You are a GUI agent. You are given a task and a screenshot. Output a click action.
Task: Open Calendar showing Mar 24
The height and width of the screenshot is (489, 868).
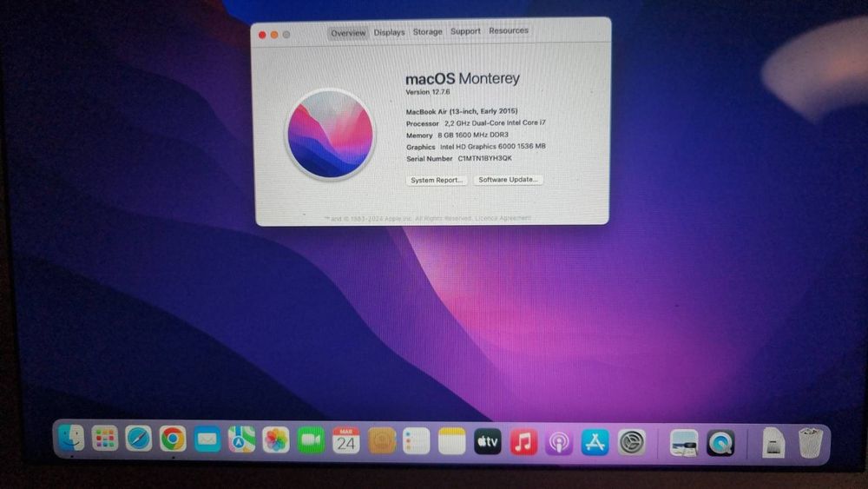click(x=346, y=441)
